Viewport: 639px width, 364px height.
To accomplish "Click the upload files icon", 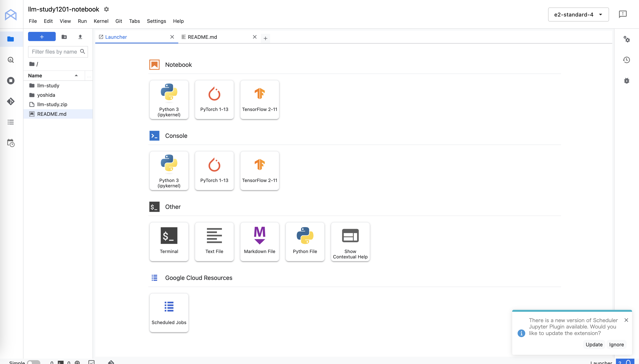I will coord(80,37).
